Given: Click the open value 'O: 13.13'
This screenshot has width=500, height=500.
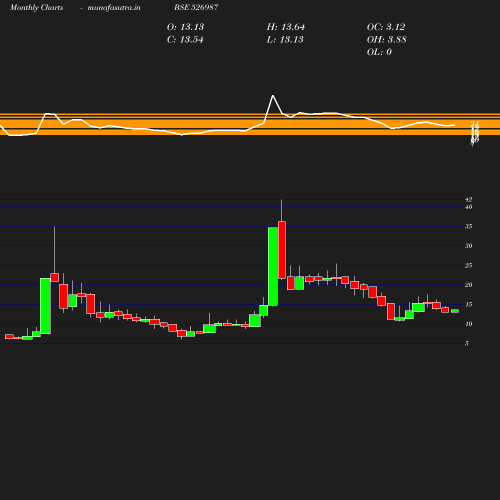Looking at the screenshot, I should (185, 27).
